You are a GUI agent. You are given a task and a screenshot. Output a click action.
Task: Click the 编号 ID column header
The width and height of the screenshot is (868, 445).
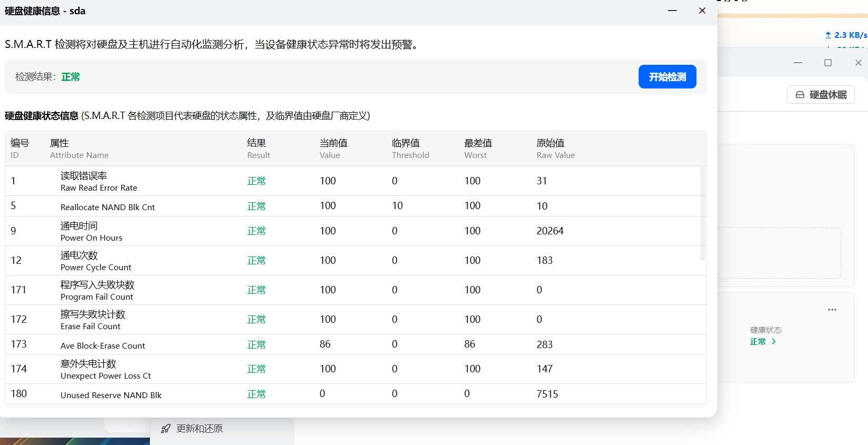tap(20, 149)
